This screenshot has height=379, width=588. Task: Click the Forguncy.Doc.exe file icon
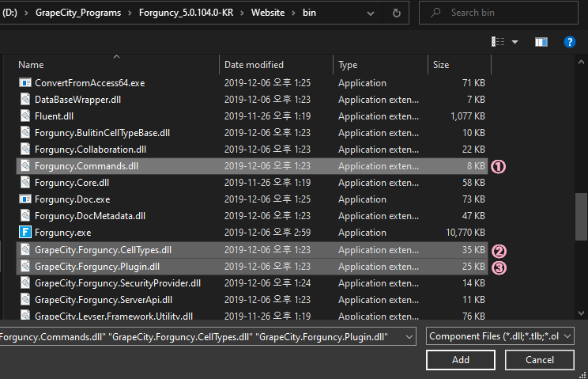[24, 199]
